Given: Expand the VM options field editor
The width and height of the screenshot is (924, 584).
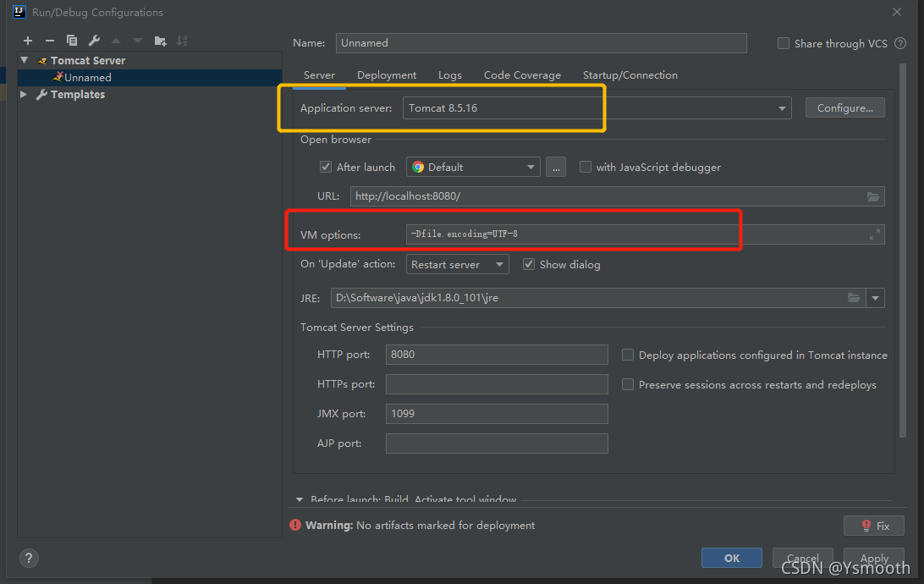Looking at the screenshot, I should click(875, 234).
